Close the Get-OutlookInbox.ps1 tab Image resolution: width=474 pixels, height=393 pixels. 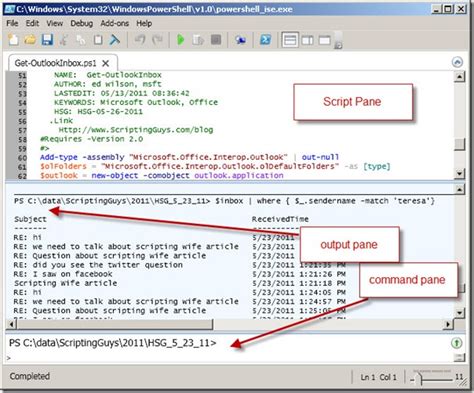click(x=106, y=63)
